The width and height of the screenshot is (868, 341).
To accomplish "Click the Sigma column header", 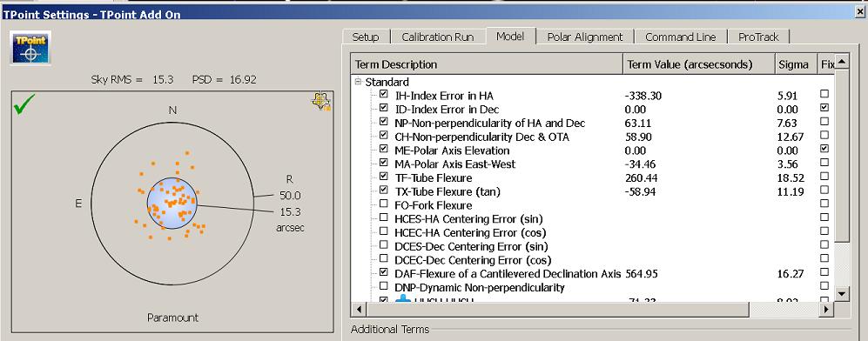I will (796, 64).
